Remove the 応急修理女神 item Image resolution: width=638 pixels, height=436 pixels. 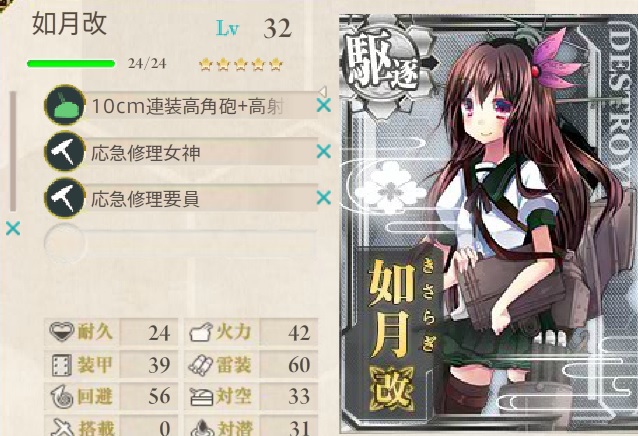pos(324,152)
